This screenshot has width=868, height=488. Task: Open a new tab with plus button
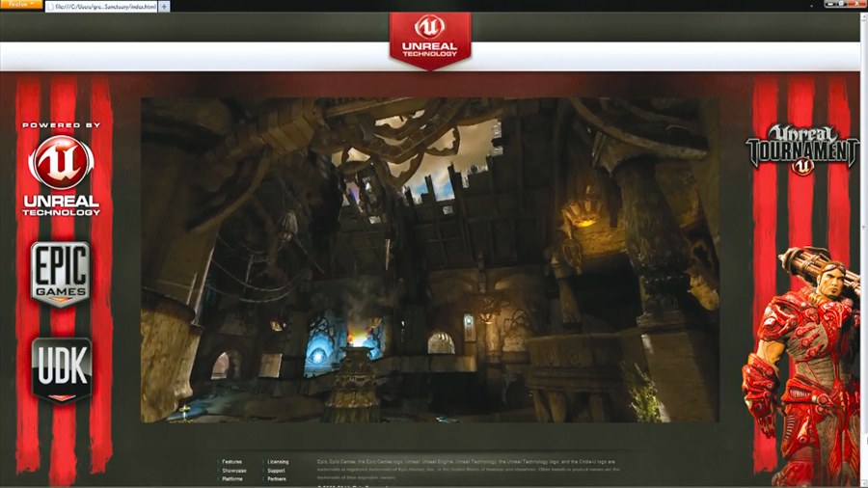[x=164, y=6]
